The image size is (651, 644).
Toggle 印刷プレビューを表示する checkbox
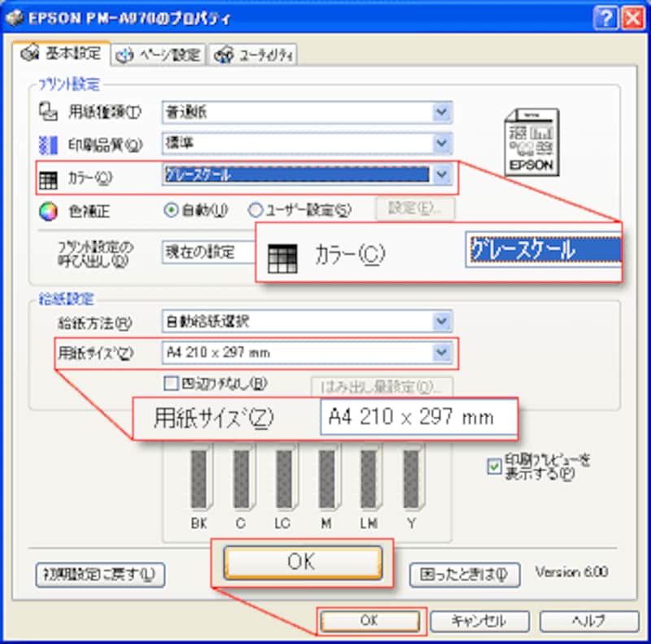click(494, 467)
